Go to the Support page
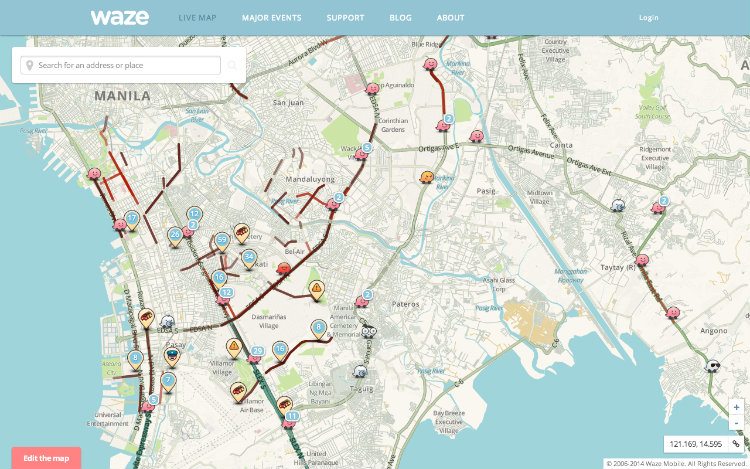 345,18
